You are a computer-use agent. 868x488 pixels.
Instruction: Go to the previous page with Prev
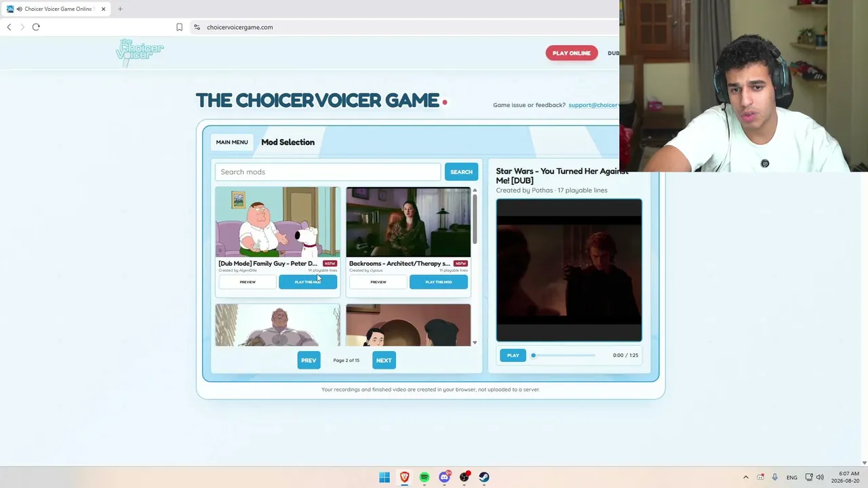coord(309,361)
